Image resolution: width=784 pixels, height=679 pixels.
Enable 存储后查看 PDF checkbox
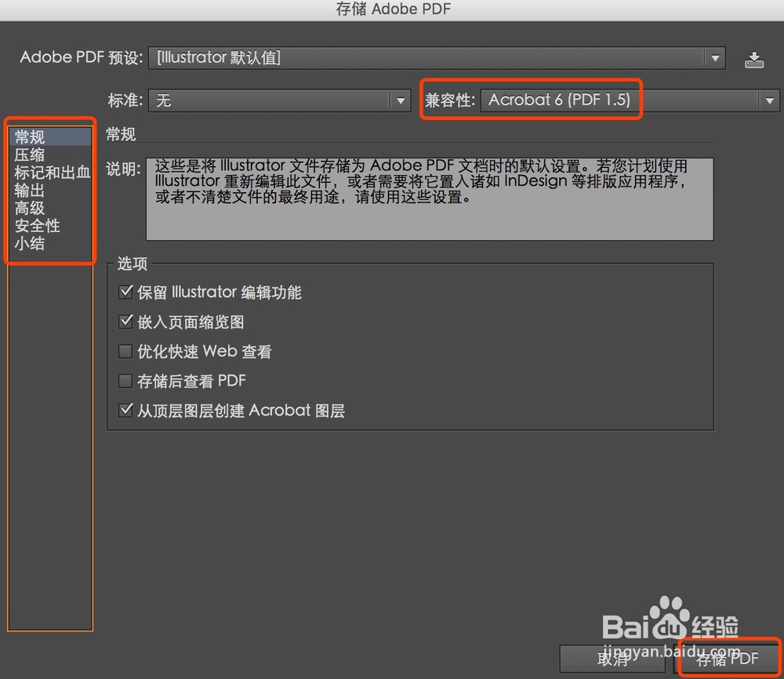tap(125, 381)
